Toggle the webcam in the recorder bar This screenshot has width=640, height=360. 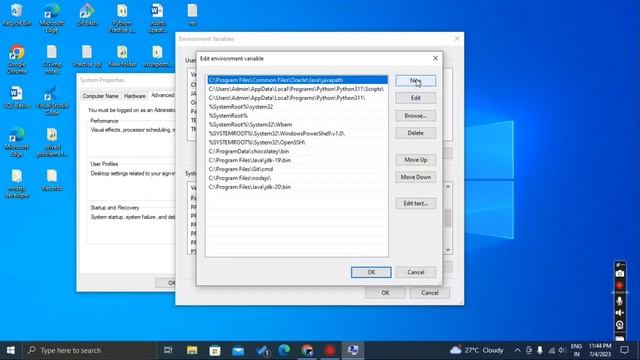620,325
